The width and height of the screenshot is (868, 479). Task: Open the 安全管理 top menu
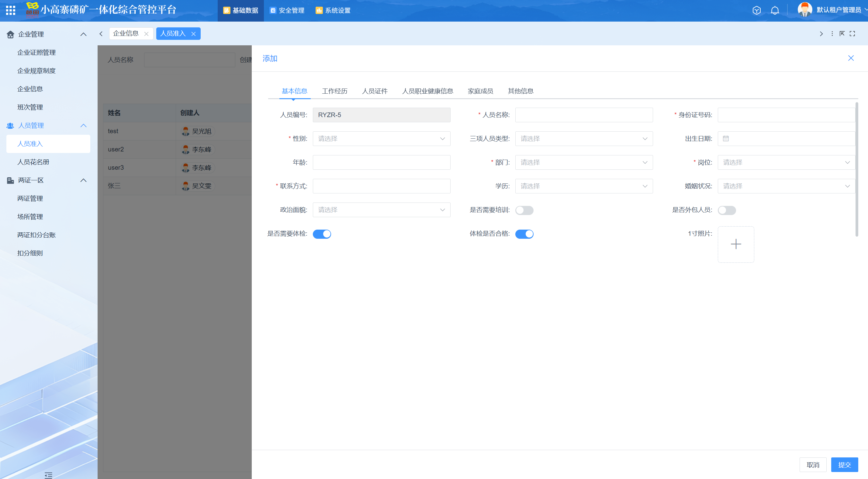287,10
